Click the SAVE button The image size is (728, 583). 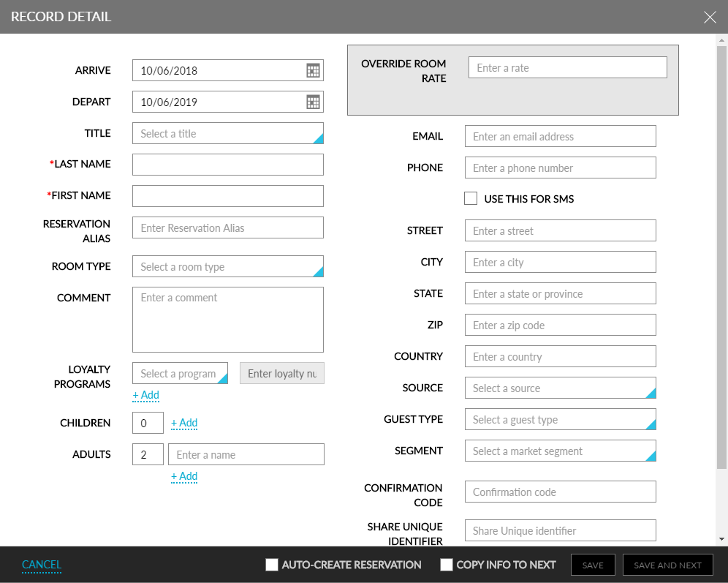point(592,565)
